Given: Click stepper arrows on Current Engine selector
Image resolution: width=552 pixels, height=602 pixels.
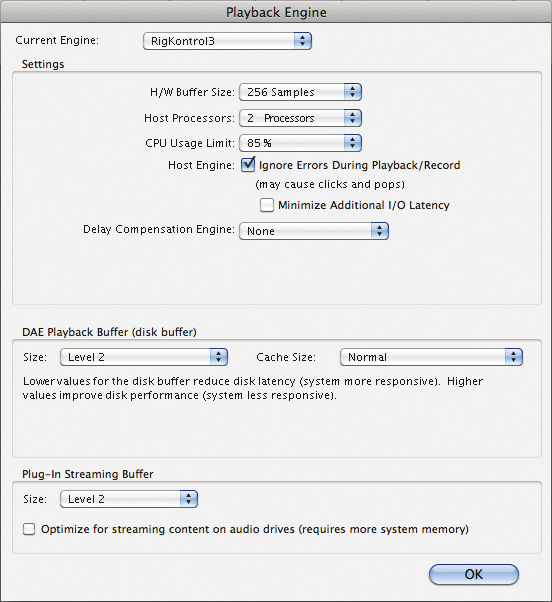Looking at the screenshot, I should [x=303, y=41].
